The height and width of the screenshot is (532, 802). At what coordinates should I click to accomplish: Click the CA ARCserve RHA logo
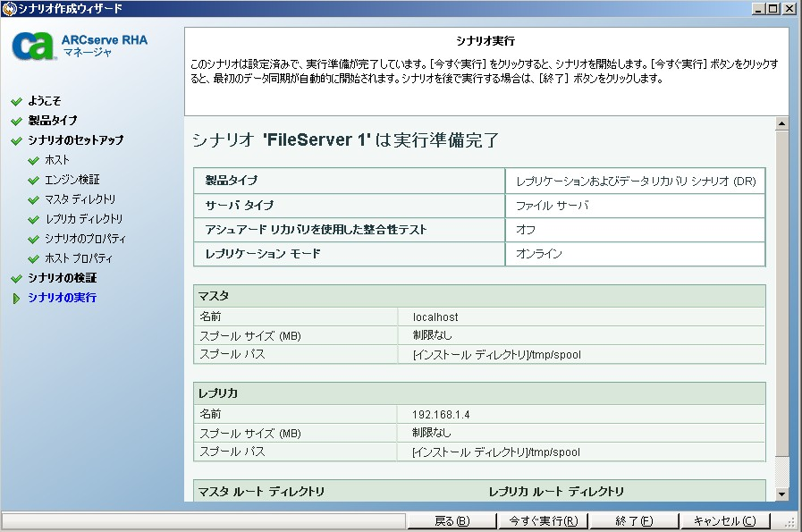coord(80,46)
